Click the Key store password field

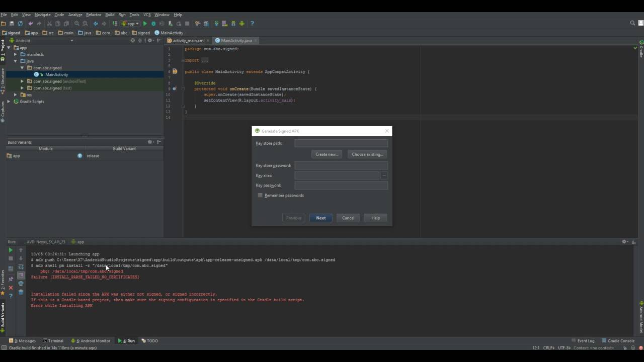(x=341, y=165)
